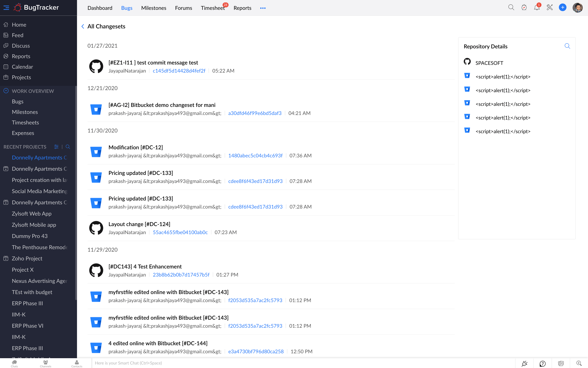Viewport: 588px width, 368px height.
Task: Search recent projects magnifier icon
Action: [68, 147]
